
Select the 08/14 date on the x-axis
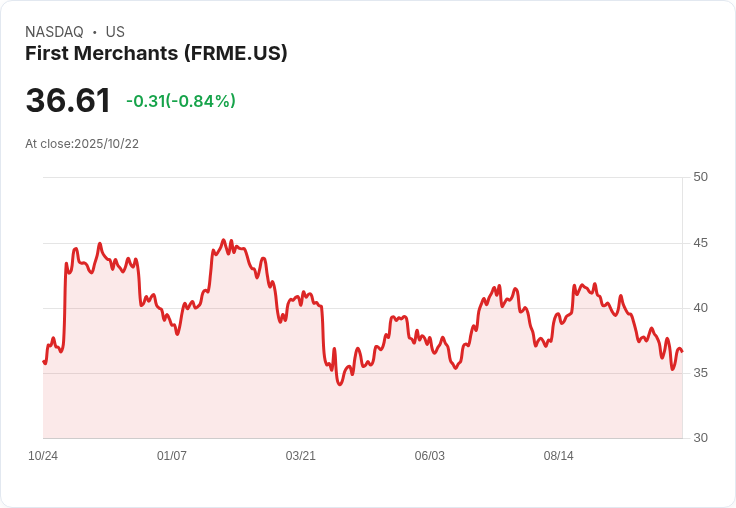coord(559,456)
